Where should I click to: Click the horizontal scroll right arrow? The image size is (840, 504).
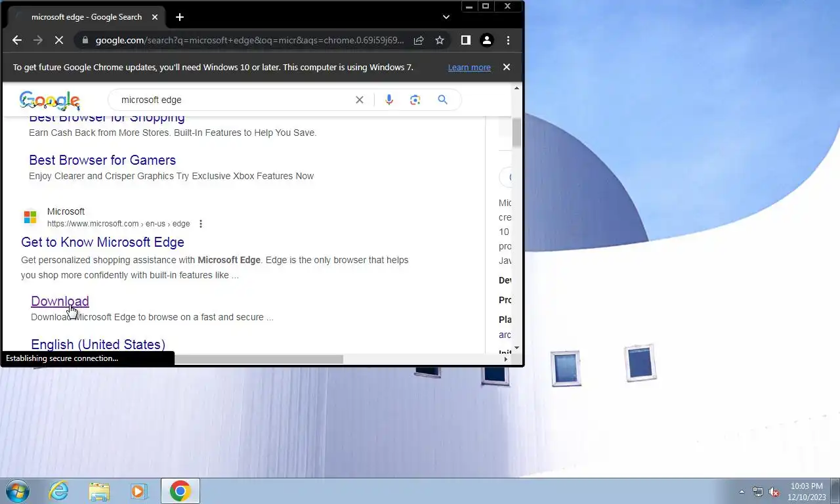[505, 359]
